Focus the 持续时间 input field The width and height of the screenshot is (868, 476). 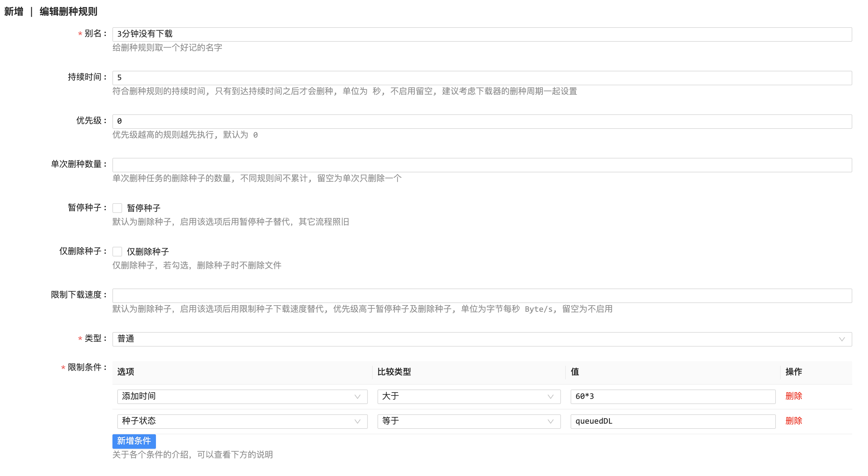[482, 78]
